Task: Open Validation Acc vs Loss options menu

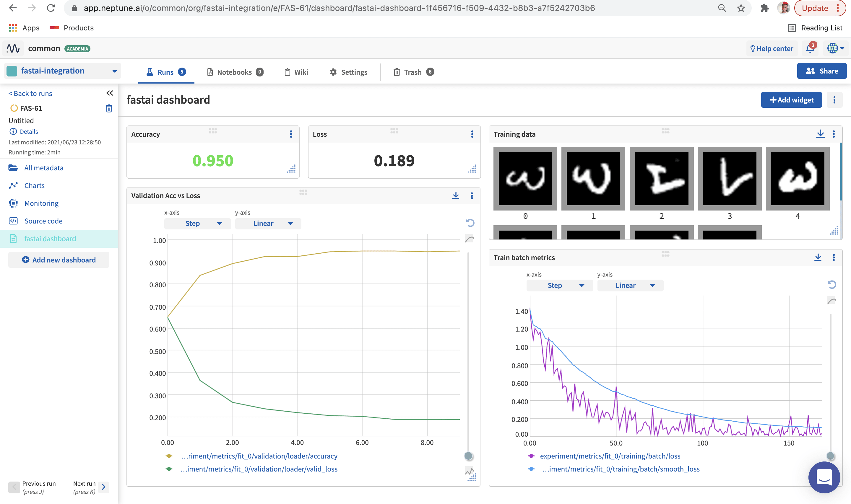Action: [472, 196]
